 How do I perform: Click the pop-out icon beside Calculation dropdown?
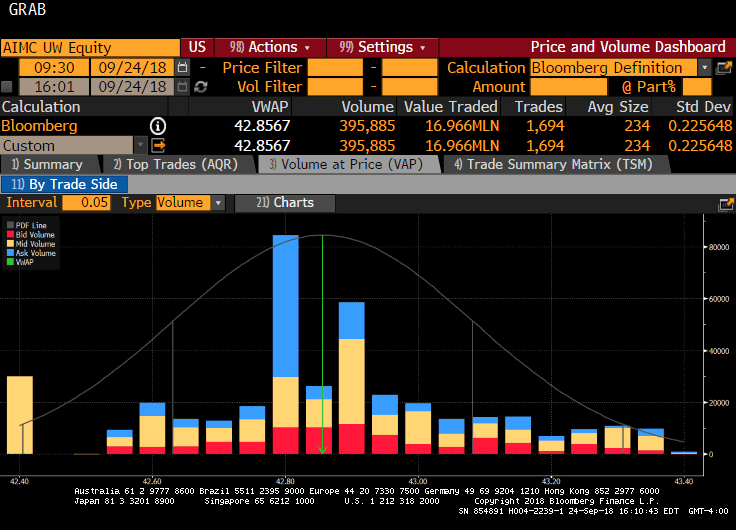(x=725, y=67)
